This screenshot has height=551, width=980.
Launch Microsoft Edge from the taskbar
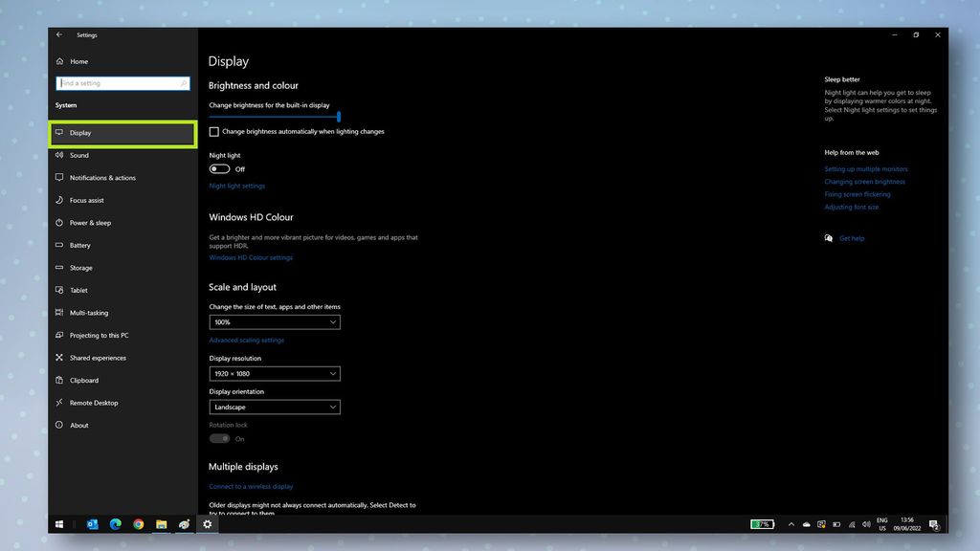[x=115, y=524]
